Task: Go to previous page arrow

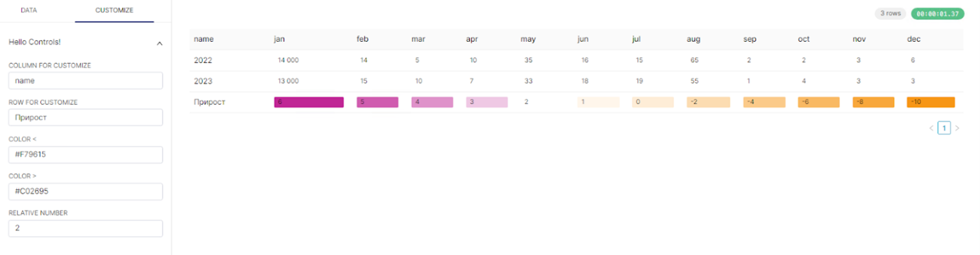Action: pos(931,128)
